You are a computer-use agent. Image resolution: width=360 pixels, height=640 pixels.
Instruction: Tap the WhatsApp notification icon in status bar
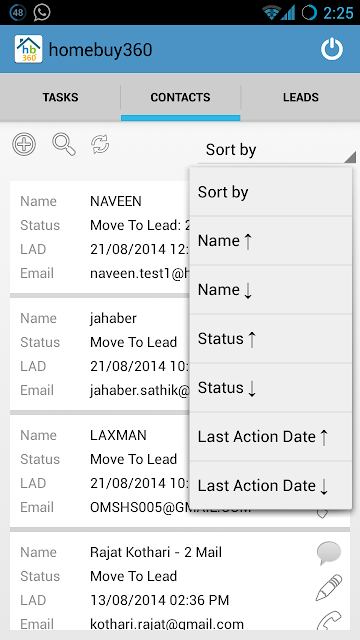click(42, 13)
